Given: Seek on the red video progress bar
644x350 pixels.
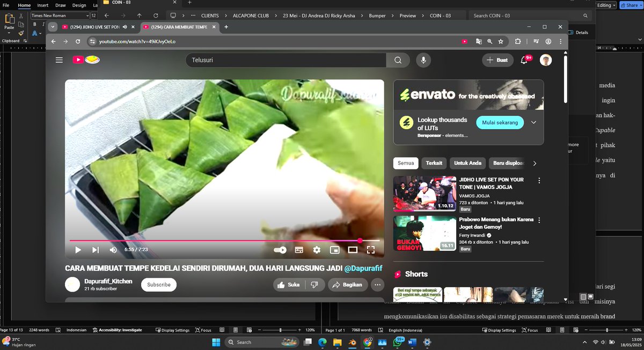Looking at the screenshot, I should [x=224, y=241].
